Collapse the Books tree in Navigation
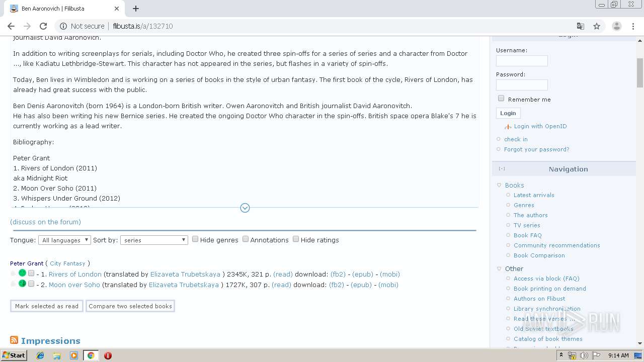The image size is (644, 362). (x=499, y=186)
